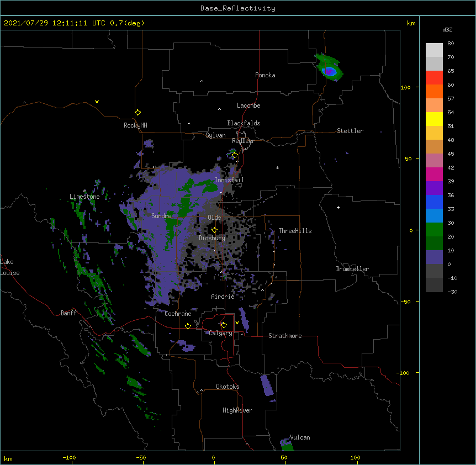The image size is (476, 465).
Task: Click the pink 42-45 dBZ legend swatch
Action: point(434,161)
